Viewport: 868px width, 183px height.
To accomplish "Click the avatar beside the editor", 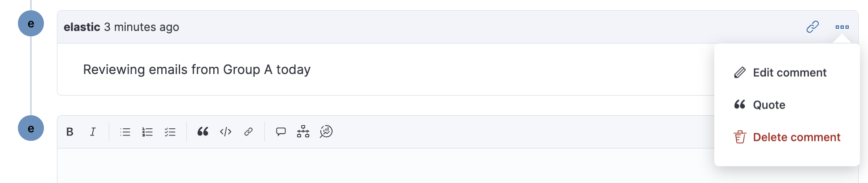I will [31, 128].
